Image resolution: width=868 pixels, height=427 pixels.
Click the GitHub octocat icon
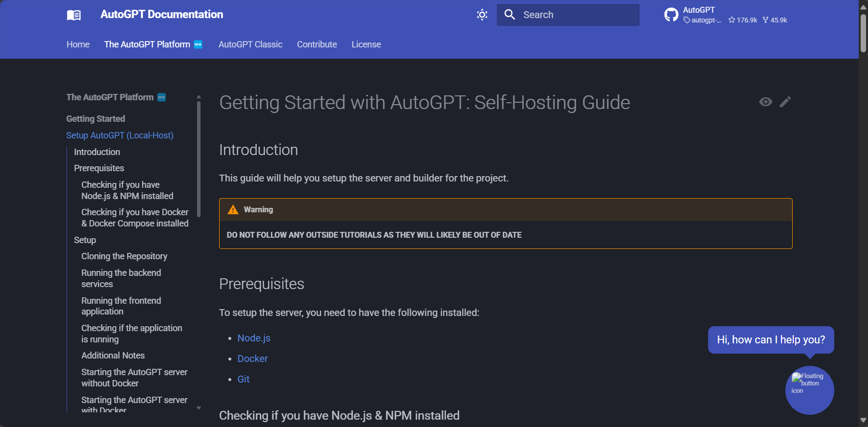[671, 15]
